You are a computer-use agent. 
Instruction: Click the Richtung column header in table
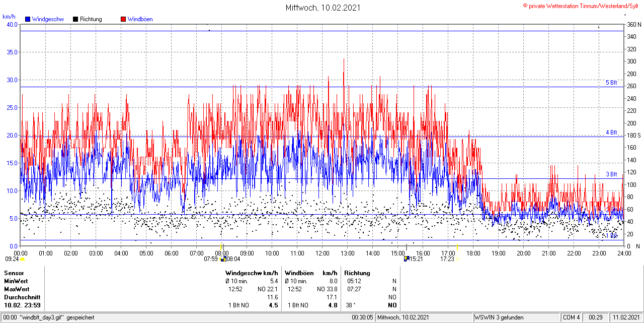coord(357,273)
